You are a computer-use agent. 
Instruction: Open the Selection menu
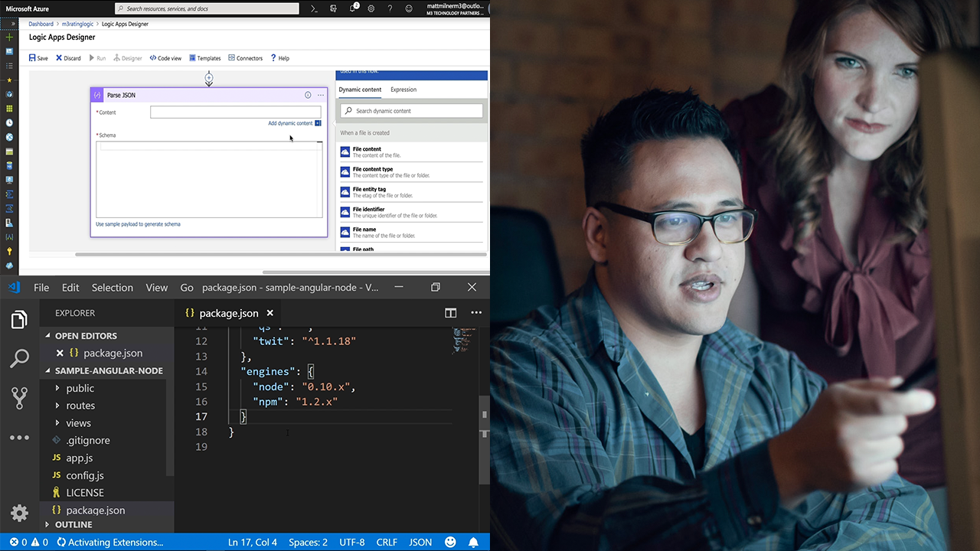(x=112, y=288)
